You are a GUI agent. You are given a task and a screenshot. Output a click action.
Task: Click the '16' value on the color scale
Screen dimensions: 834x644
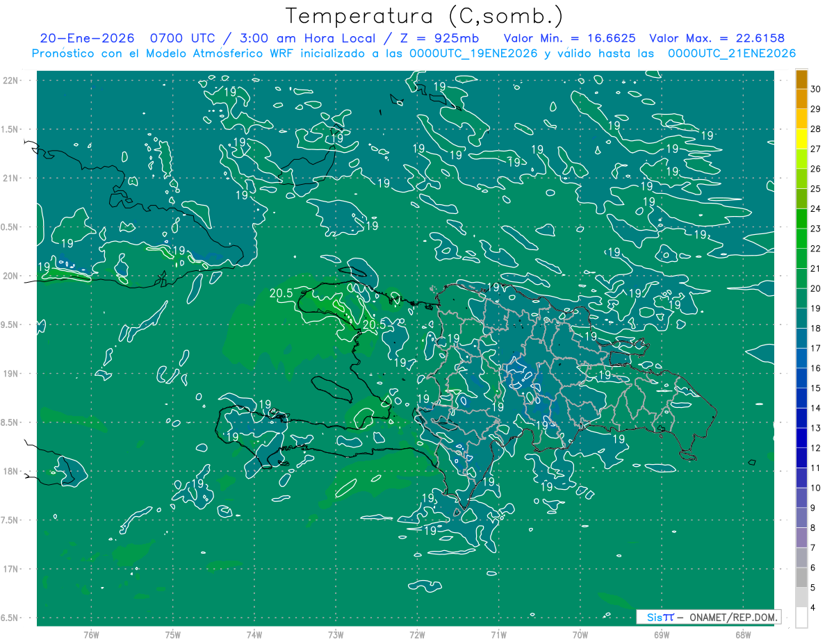815,368
